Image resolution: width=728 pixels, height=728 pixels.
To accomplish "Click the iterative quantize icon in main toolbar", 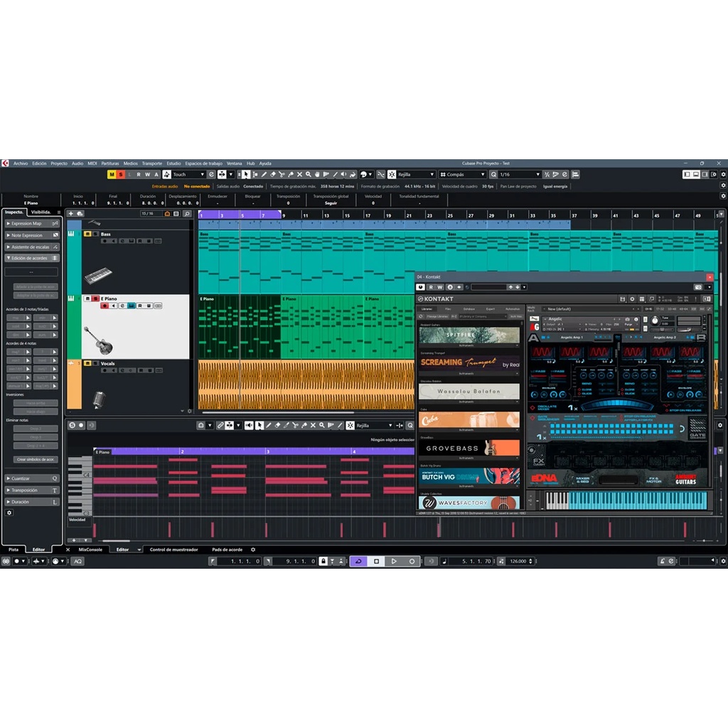I will [547, 175].
